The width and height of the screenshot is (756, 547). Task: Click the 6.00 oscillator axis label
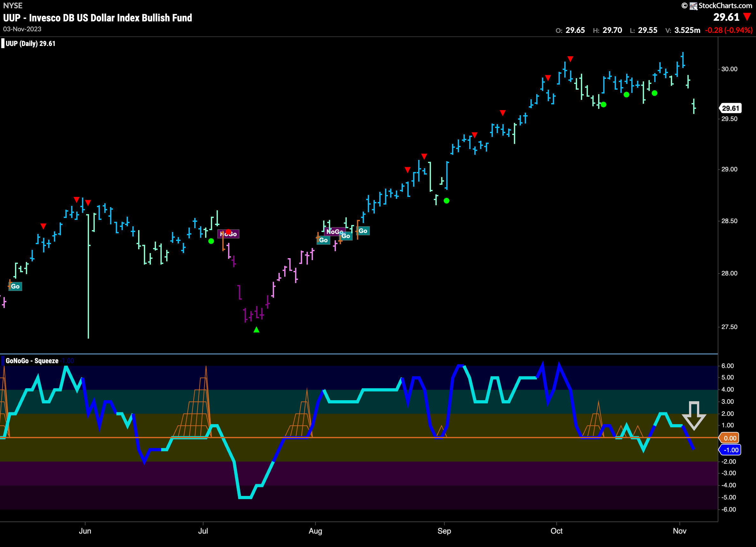pos(728,366)
